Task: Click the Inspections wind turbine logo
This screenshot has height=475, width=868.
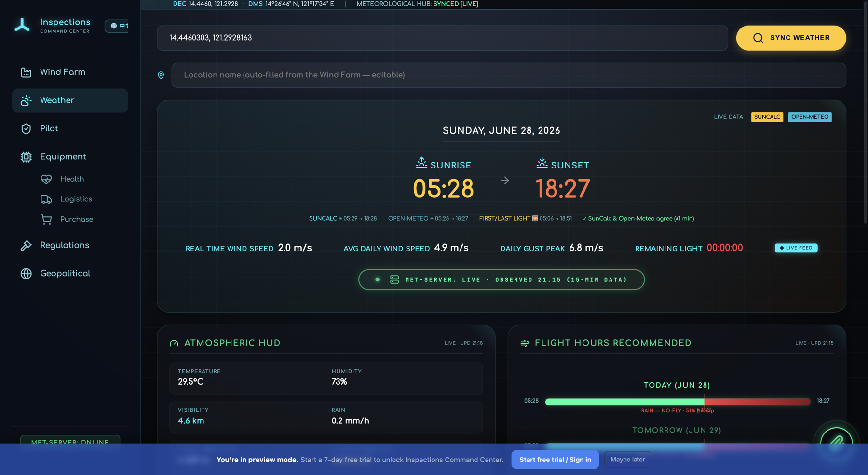Action: click(x=22, y=25)
